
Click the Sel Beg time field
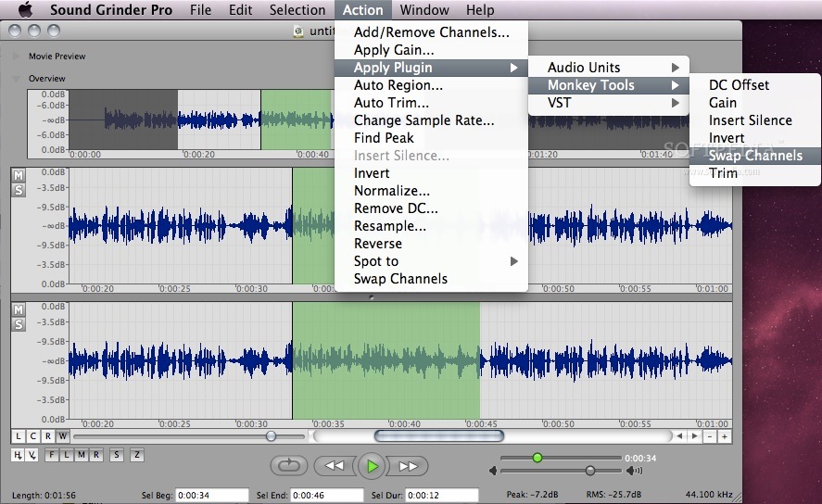[x=212, y=495]
